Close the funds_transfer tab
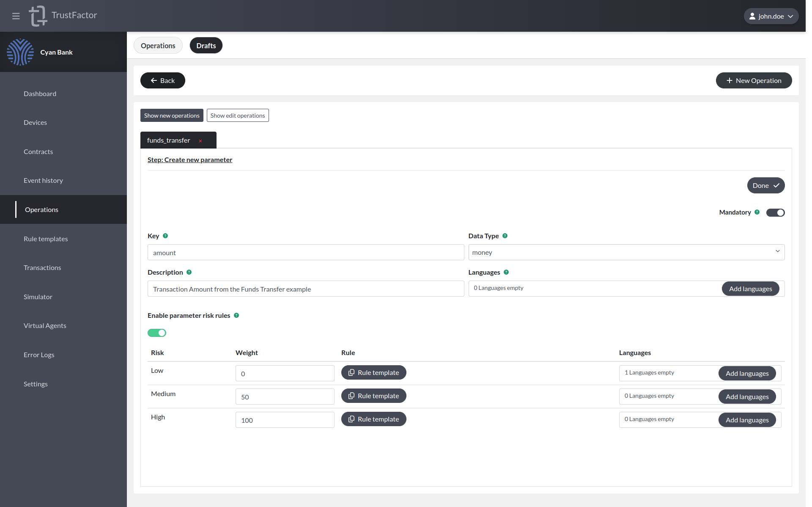This screenshot has height=507, width=812. click(200, 141)
